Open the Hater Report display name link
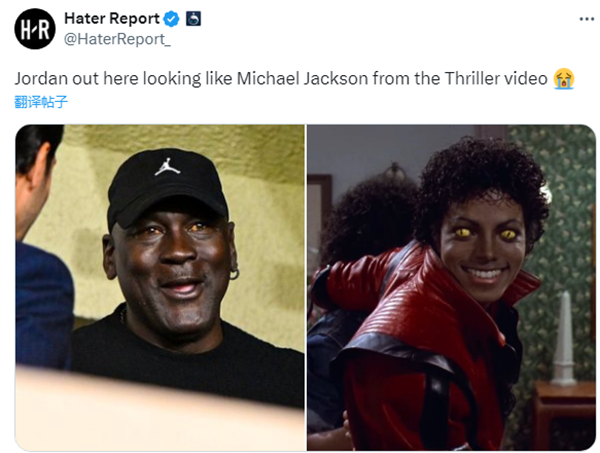The height and width of the screenshot is (453, 600). [112, 18]
